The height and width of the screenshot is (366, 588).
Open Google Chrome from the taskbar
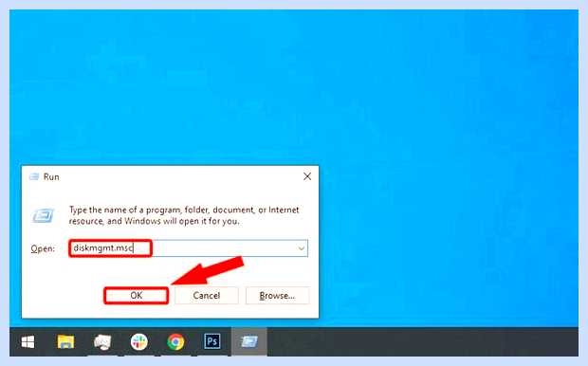point(175,341)
